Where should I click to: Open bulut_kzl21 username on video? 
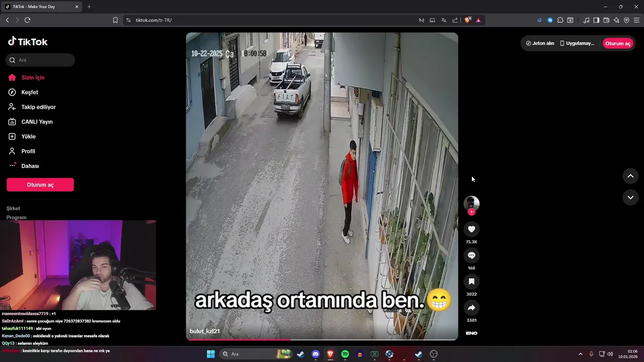pyautogui.click(x=205, y=331)
